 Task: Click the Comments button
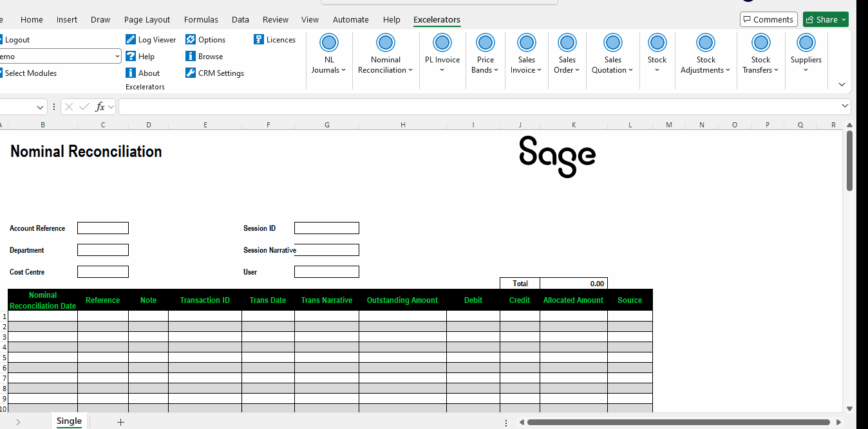[x=769, y=19]
